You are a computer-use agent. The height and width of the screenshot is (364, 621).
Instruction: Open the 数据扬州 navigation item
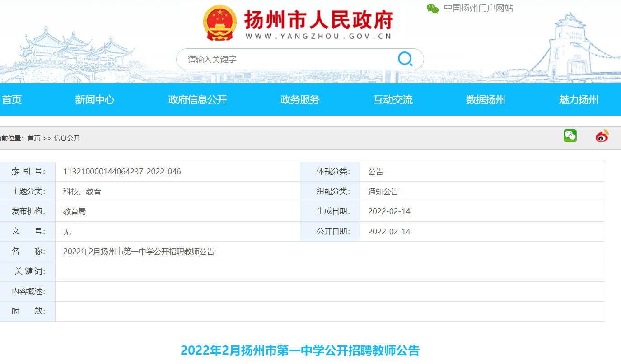(486, 100)
